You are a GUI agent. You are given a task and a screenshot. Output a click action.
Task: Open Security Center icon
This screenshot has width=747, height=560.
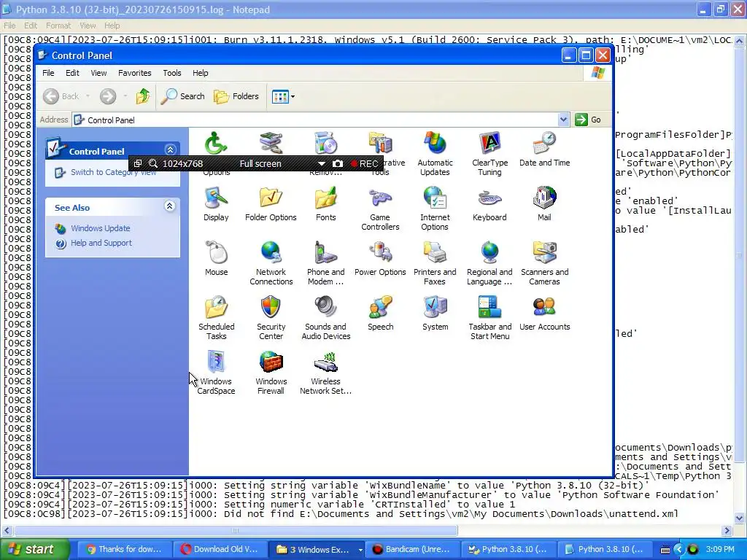pos(271,318)
